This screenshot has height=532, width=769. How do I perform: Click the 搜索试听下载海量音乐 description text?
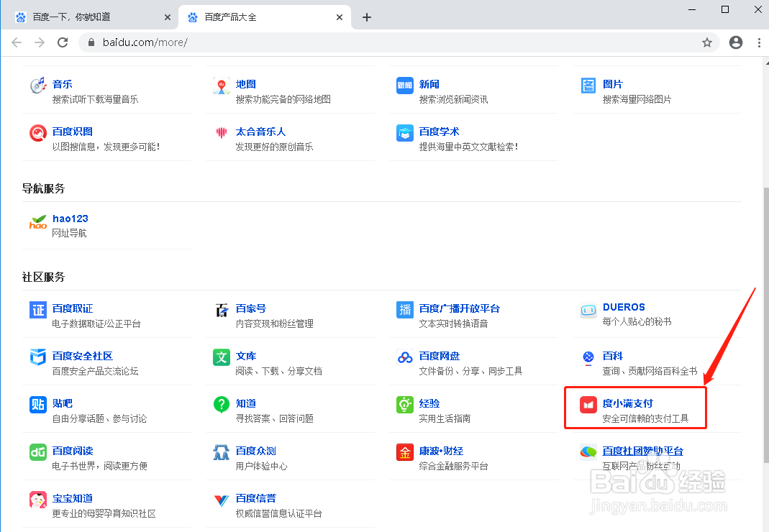pos(95,99)
